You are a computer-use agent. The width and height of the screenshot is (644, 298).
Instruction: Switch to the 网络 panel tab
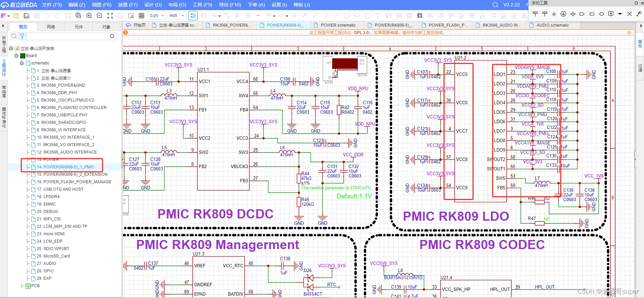point(51,27)
